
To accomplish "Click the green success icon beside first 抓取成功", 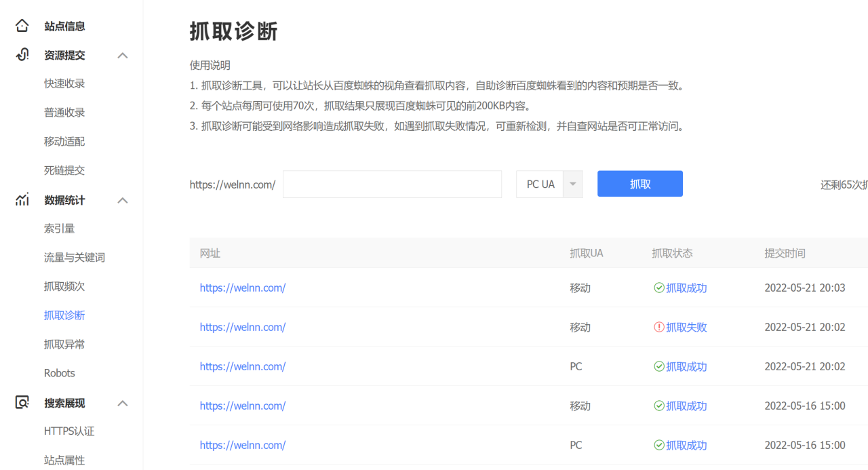I will pyautogui.click(x=658, y=288).
